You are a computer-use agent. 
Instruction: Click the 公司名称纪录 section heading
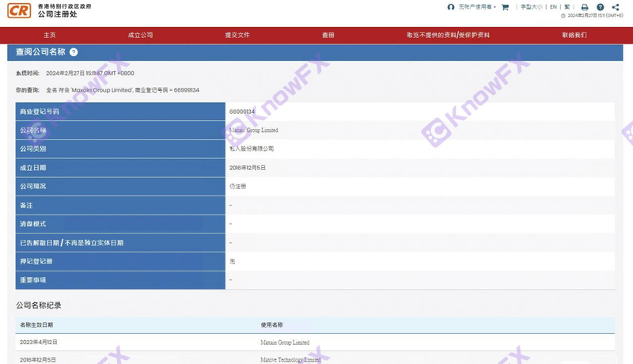coord(38,305)
